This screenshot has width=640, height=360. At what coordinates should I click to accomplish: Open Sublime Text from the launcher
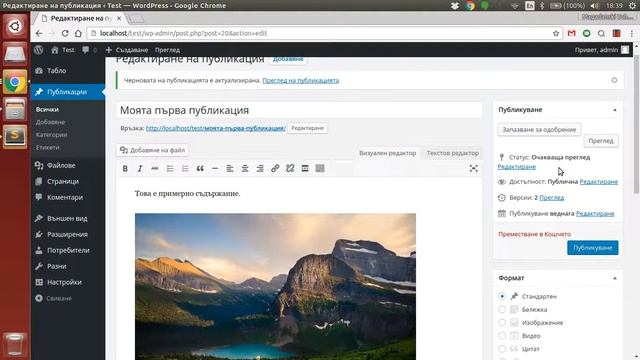[15, 136]
